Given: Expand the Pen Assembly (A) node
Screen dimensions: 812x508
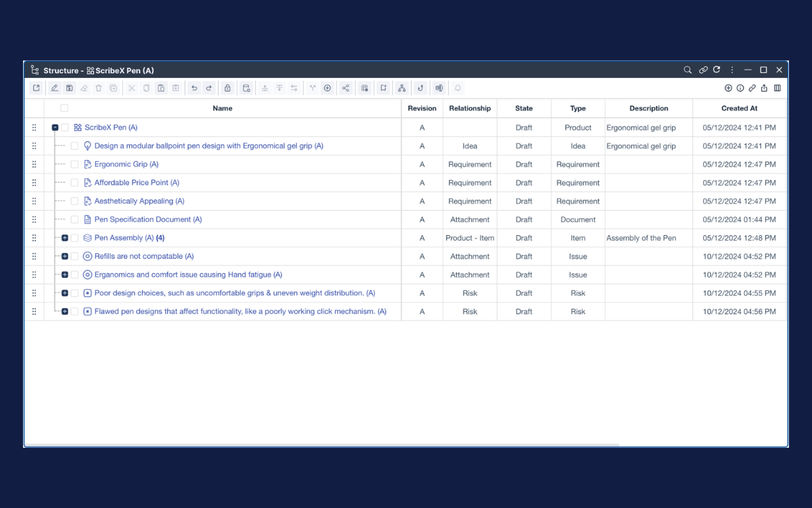Looking at the screenshot, I should click(65, 238).
